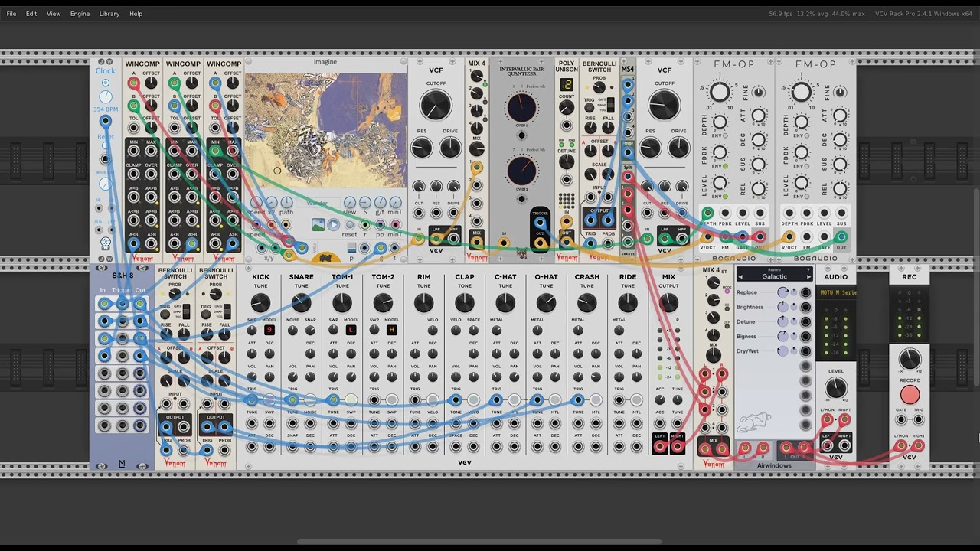The width and height of the screenshot is (980, 551).
Task: Click the imagine slew knob
Action: [x=350, y=202]
